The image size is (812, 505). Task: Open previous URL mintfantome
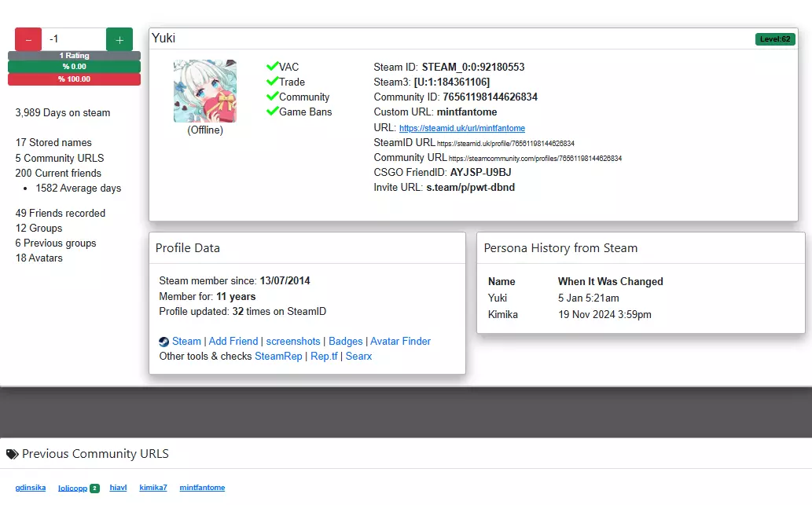pos(203,488)
